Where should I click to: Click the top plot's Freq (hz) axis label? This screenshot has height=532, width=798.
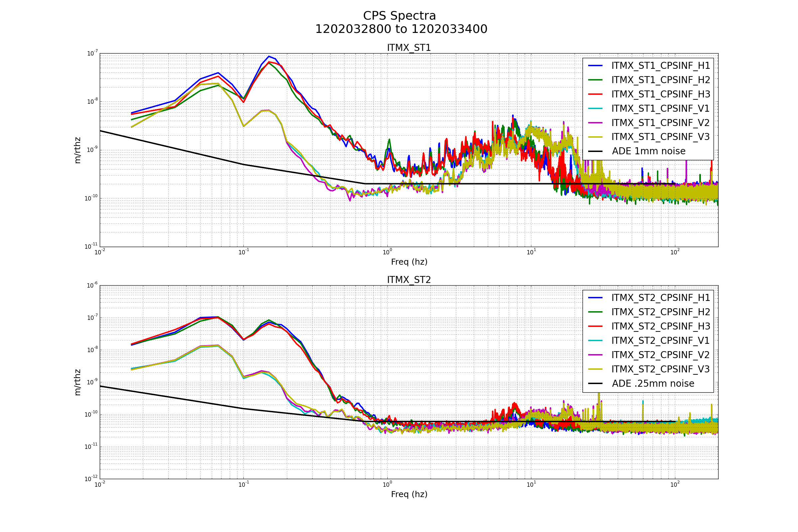tap(409, 262)
